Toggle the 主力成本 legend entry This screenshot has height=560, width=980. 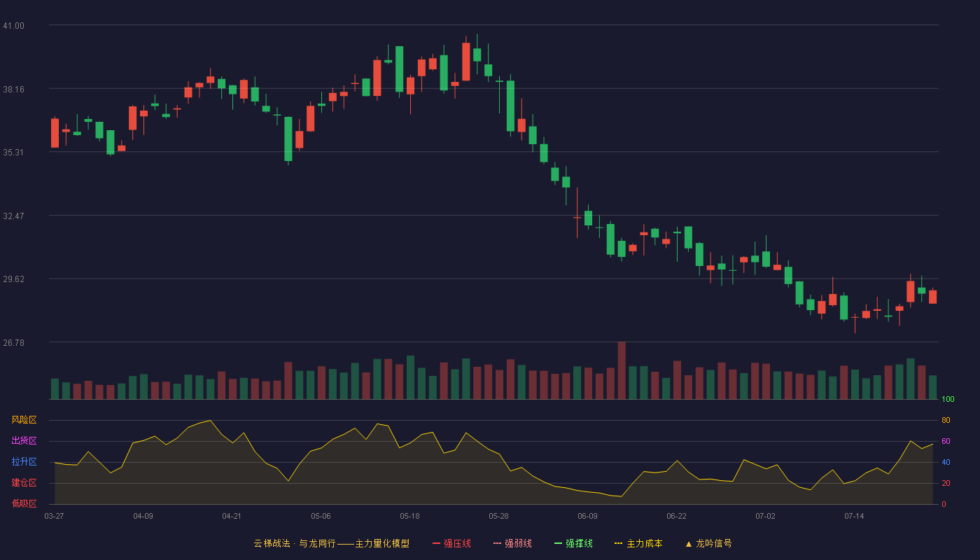tap(638, 543)
